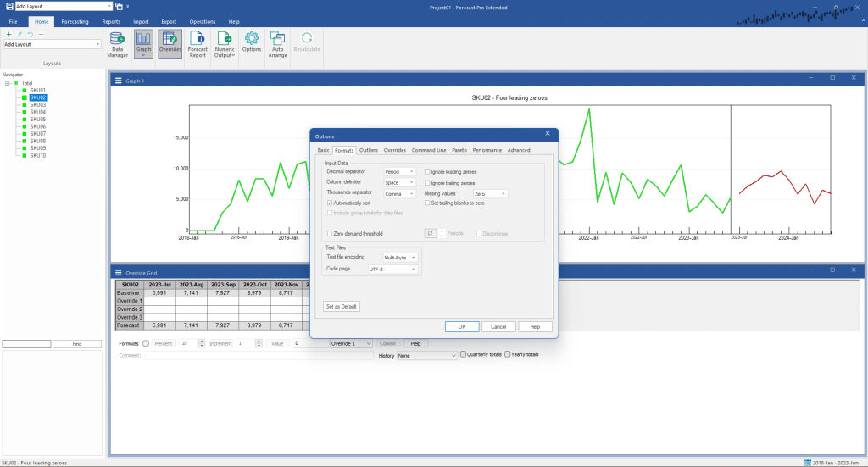
Task: Switch to the Advanced tab
Action: [519, 151]
